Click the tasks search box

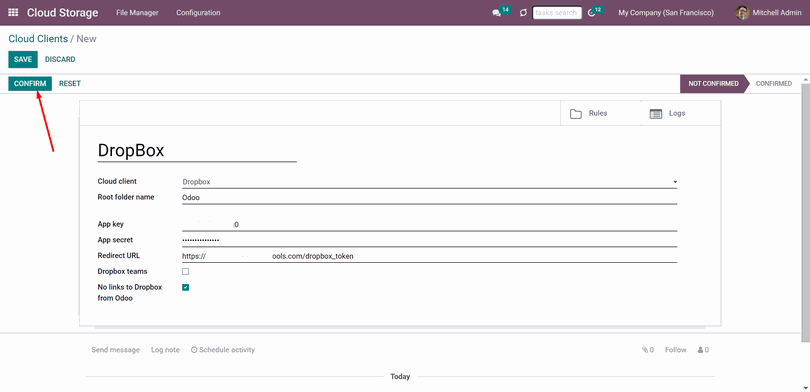pos(557,13)
